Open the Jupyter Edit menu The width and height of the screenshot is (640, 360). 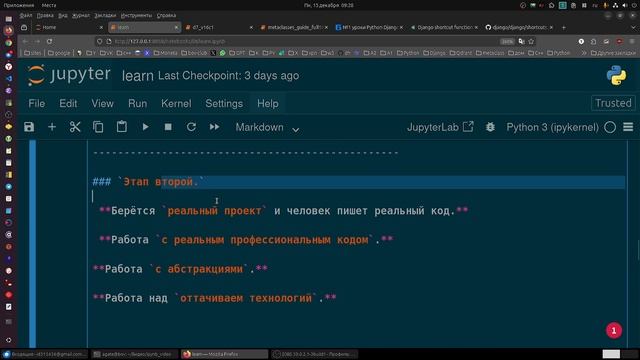[68, 103]
